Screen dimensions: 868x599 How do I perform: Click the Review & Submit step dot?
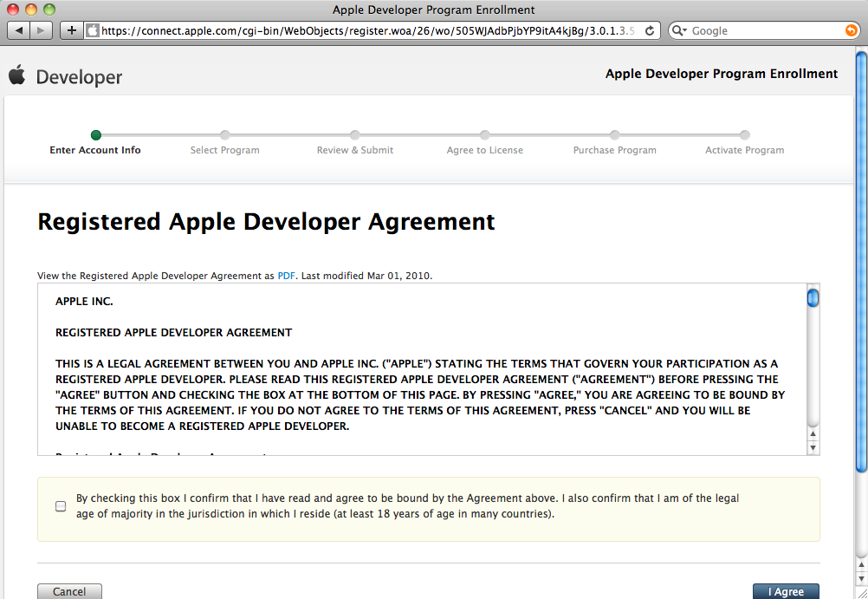point(355,134)
